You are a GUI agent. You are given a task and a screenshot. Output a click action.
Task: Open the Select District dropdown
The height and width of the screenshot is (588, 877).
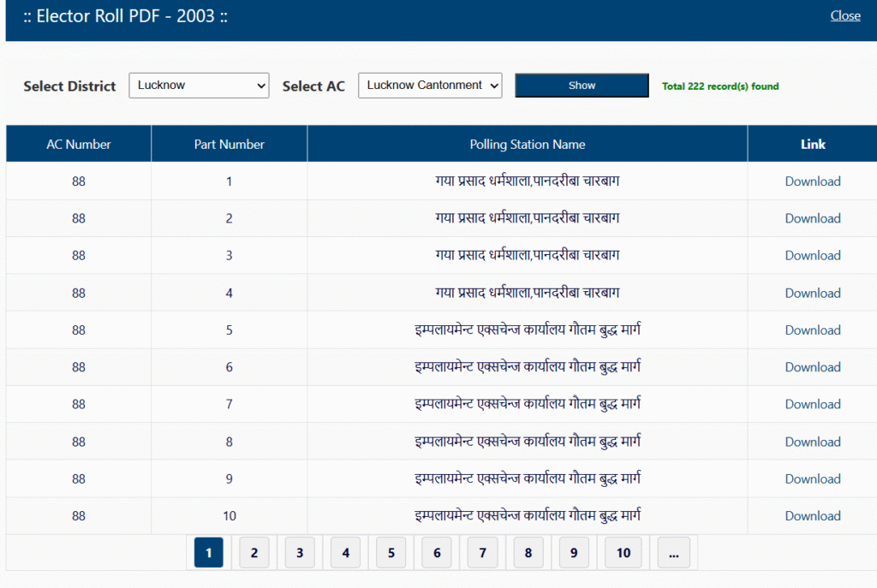click(x=199, y=86)
